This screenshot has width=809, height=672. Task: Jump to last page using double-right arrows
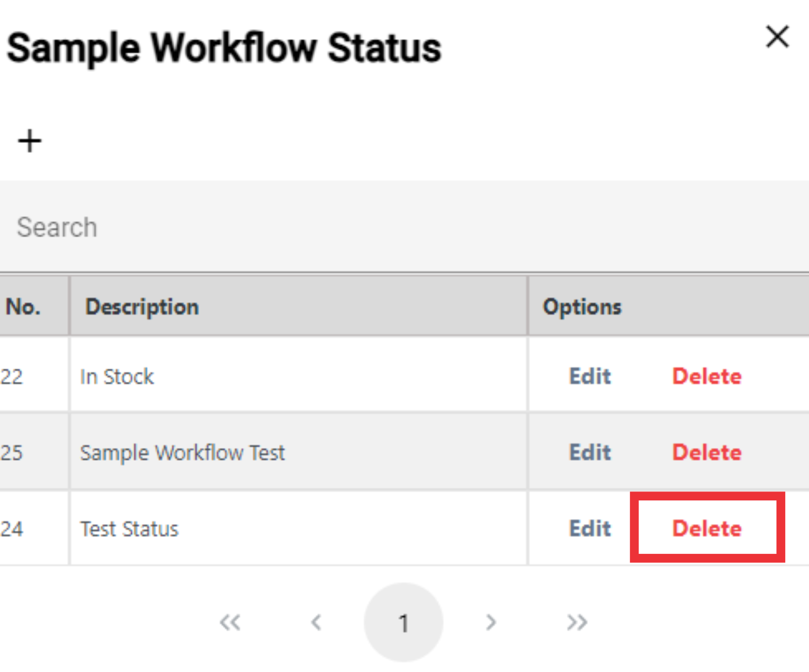click(577, 622)
